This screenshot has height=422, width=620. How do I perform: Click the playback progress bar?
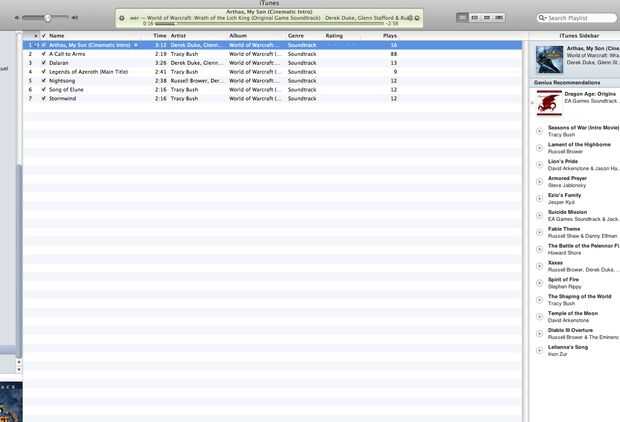[269, 24]
